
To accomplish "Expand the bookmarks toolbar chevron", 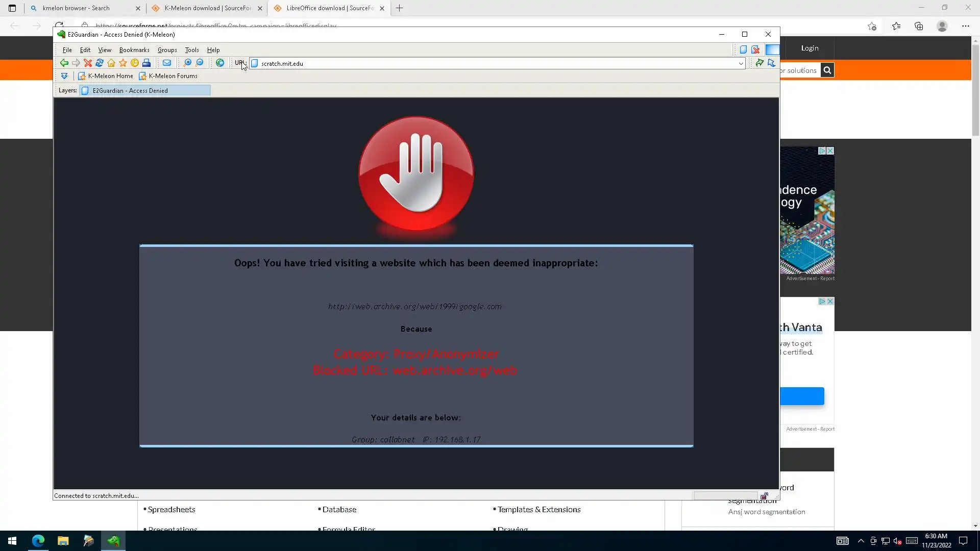I will click(x=64, y=76).
